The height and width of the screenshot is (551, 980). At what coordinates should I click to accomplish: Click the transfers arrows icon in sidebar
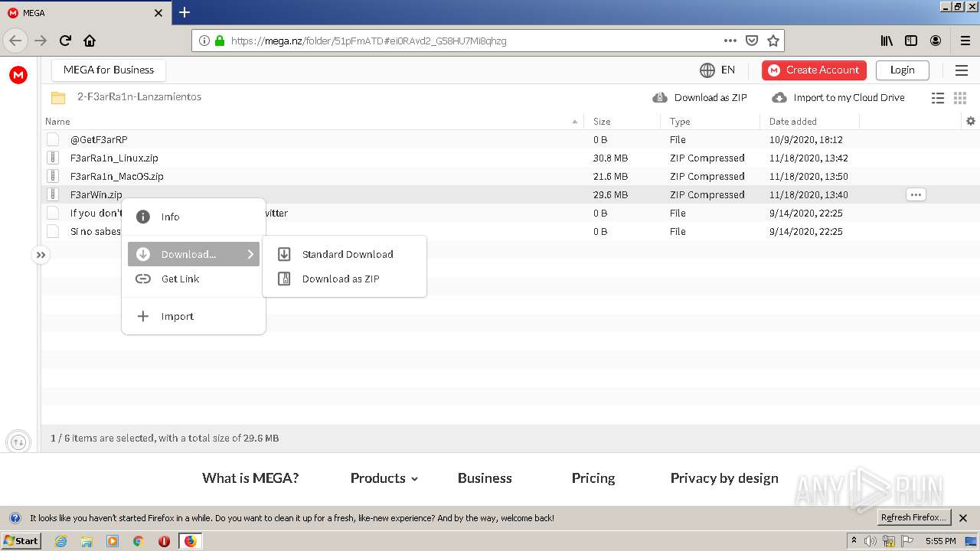click(18, 442)
